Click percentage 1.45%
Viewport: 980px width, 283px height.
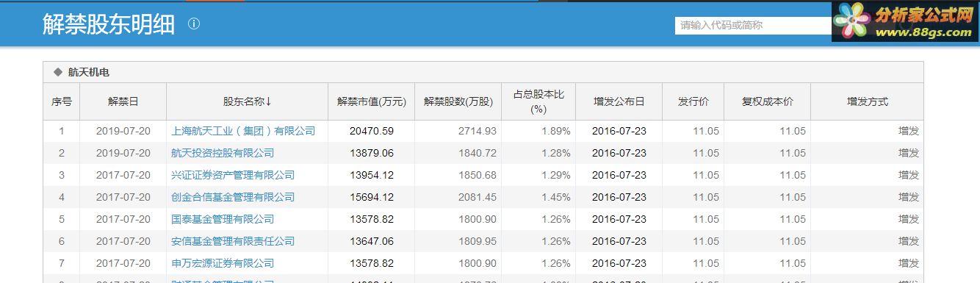coord(556,197)
